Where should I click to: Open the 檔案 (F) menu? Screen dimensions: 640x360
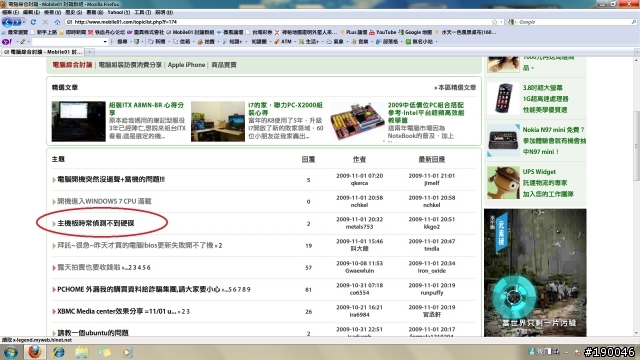[x=10, y=13]
